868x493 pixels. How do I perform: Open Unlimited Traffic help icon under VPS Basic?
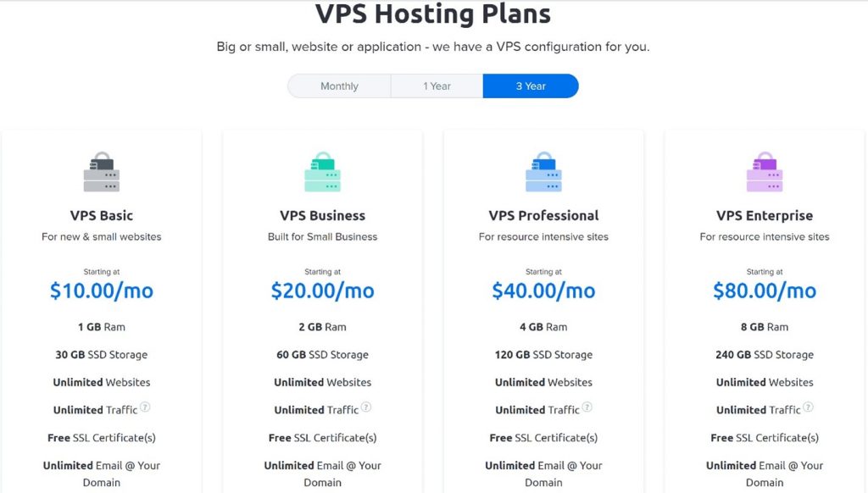tap(145, 407)
